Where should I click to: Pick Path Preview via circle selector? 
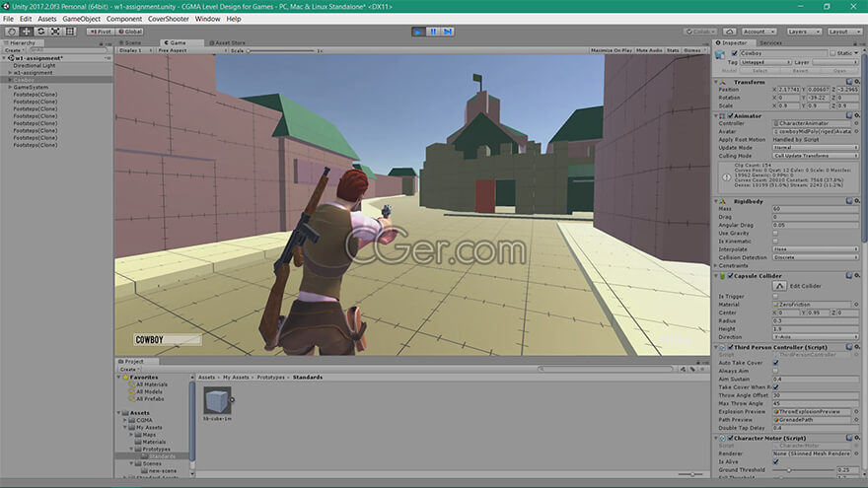856,420
